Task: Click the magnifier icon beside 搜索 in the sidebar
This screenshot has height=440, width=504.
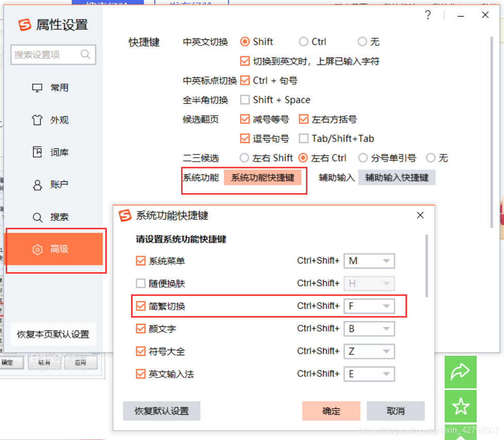Action: click(x=37, y=217)
